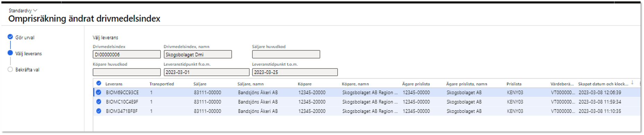This screenshot has width=644, height=135.
Task: Click timestamp 2023-03-08 12:06:39
Action: 600,92
